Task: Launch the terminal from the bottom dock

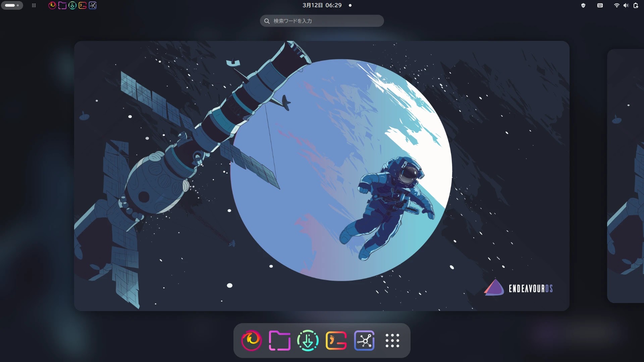Action: pyautogui.click(x=336, y=341)
